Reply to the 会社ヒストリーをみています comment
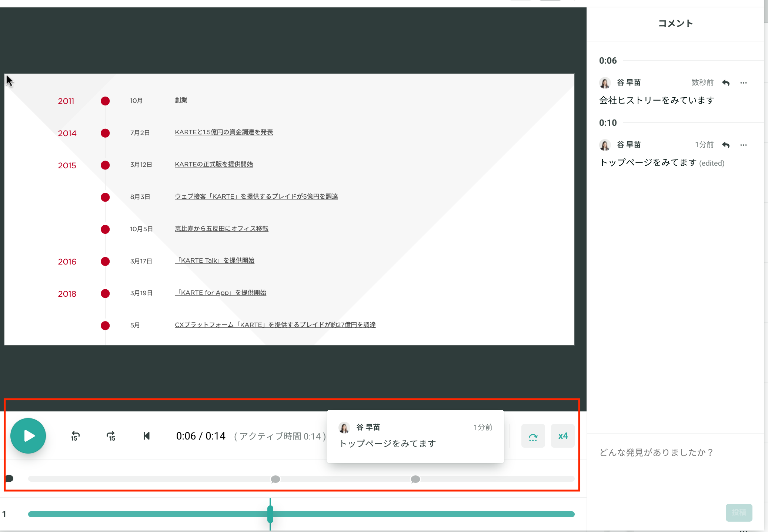 726,83
